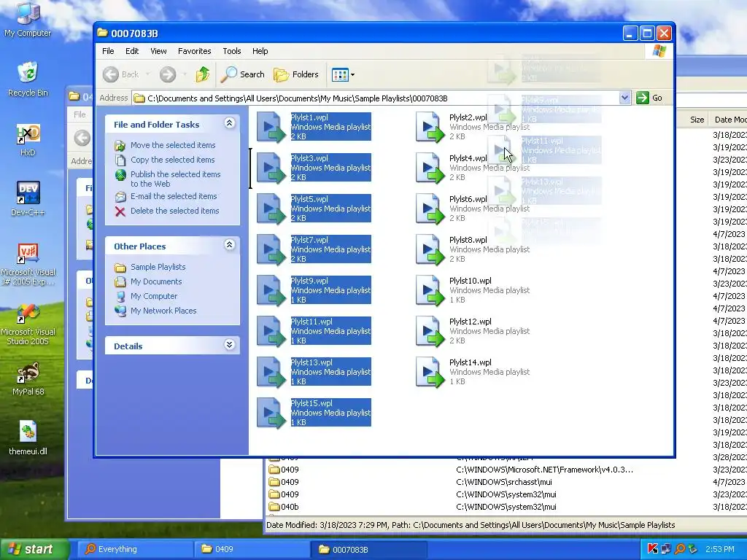Screen dimensions: 747x560
Task: Click the Forward toolbar arrow
Action: coord(168,74)
